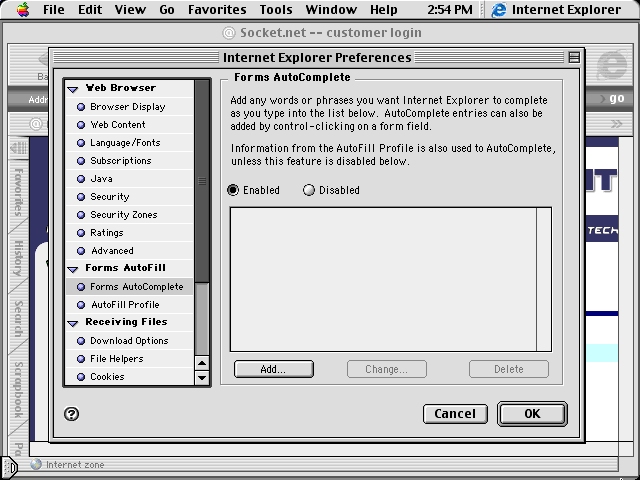Select Cookies preferences item
Screen dimensions: 640x480
coord(129,377)
